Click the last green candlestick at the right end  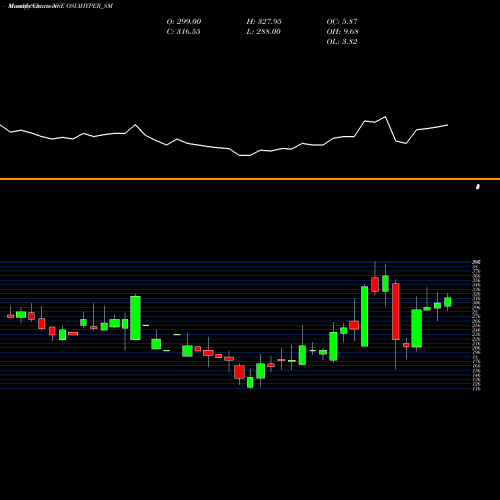[x=448, y=302]
